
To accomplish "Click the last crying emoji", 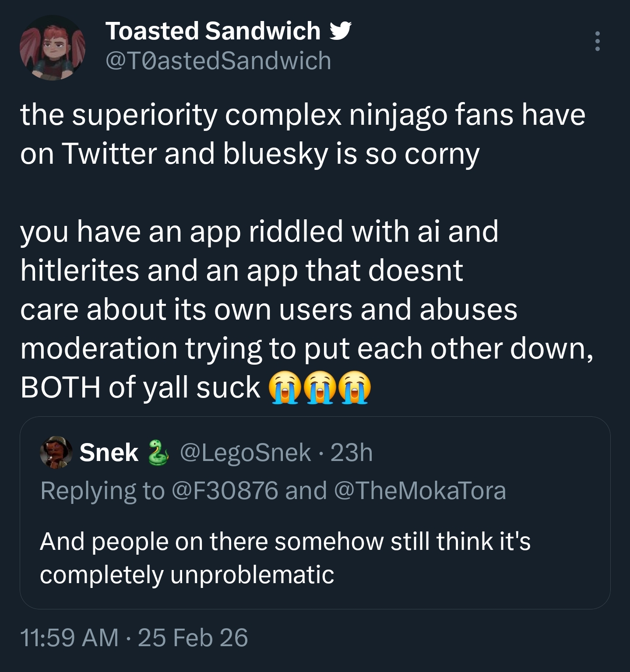I will pyautogui.click(x=355, y=387).
